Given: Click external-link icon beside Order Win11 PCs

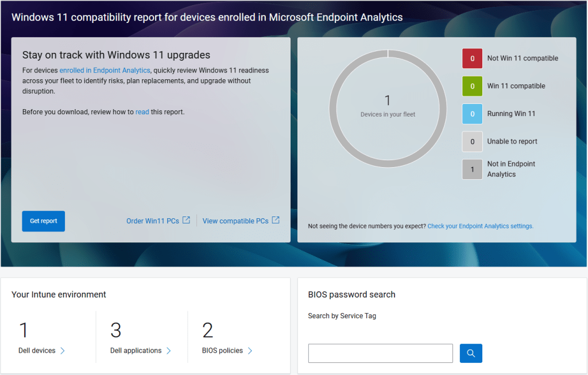Looking at the screenshot, I should 186,221.
